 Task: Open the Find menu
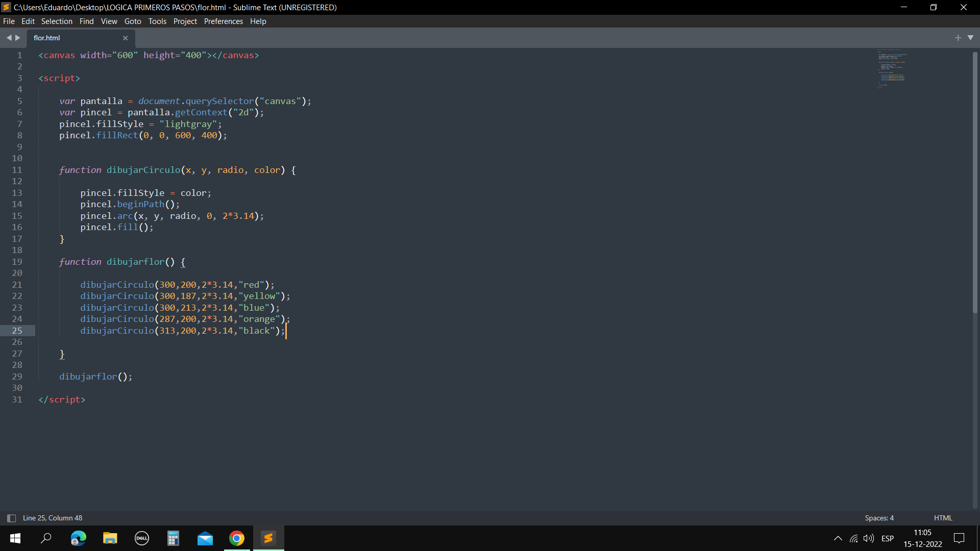(86, 21)
